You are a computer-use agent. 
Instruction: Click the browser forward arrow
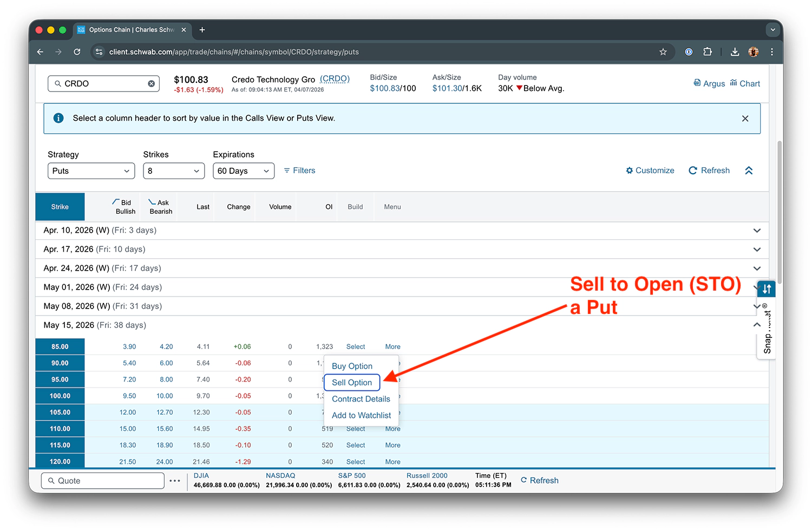(x=58, y=52)
